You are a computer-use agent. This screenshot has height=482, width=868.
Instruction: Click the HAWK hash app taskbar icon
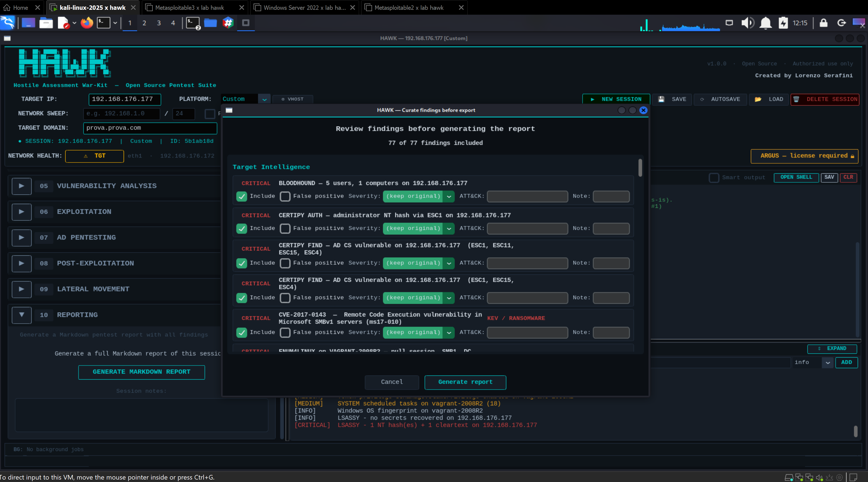pyautogui.click(x=228, y=23)
